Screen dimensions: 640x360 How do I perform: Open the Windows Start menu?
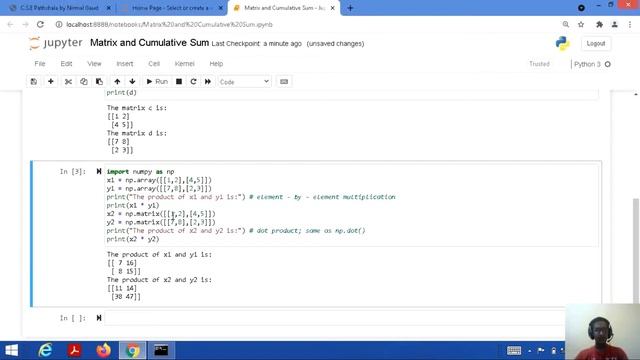coord(11,350)
